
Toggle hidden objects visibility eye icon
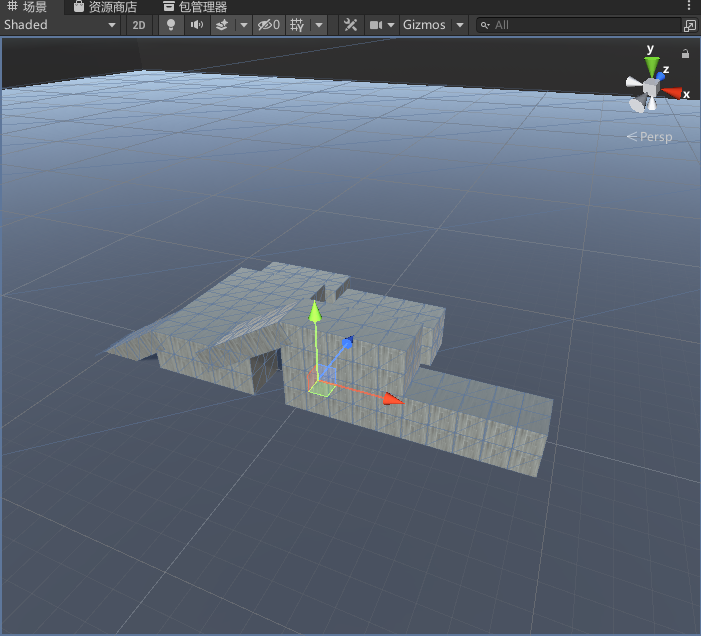click(x=268, y=25)
